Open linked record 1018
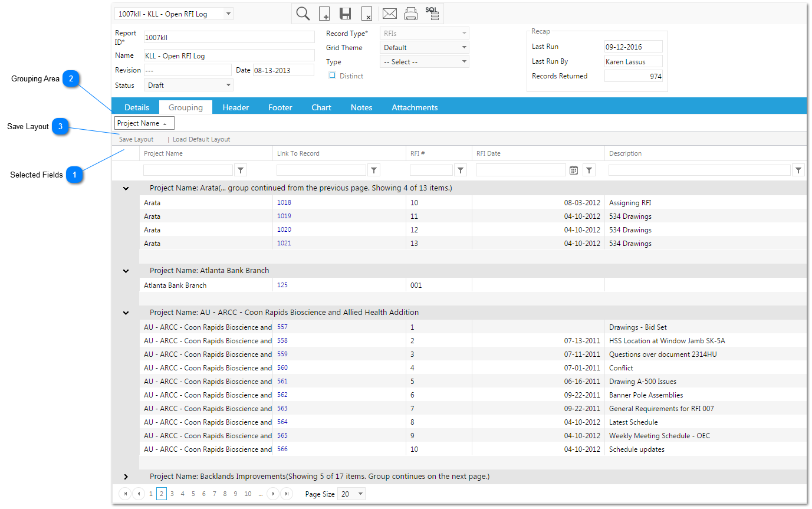Viewport: 812px width, 509px height. 284,202
